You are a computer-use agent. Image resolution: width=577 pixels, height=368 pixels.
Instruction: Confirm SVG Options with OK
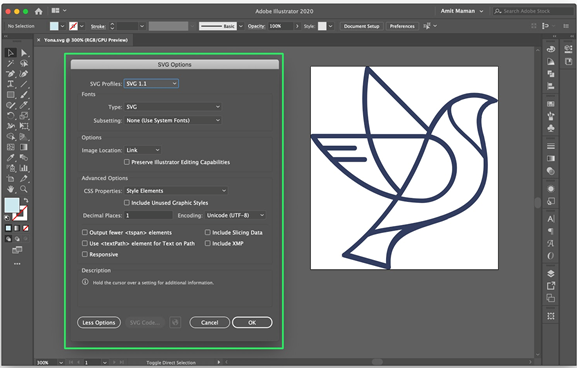(252, 323)
